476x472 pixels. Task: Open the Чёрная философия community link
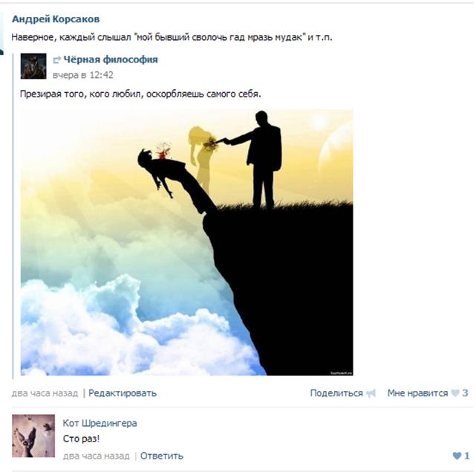111,59
